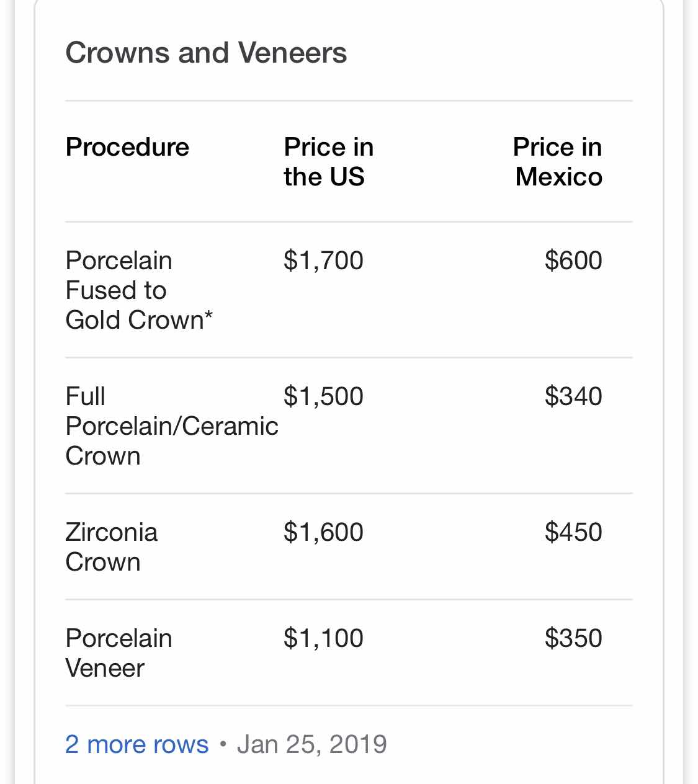Tap the $340 Mexico price cell
Screen dimensions: 698x784
[x=573, y=396]
